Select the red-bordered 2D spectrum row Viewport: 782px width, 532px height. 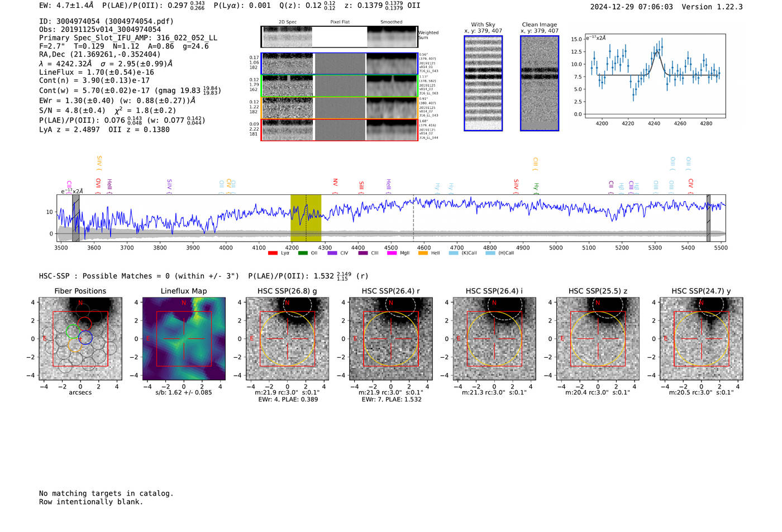[340, 130]
